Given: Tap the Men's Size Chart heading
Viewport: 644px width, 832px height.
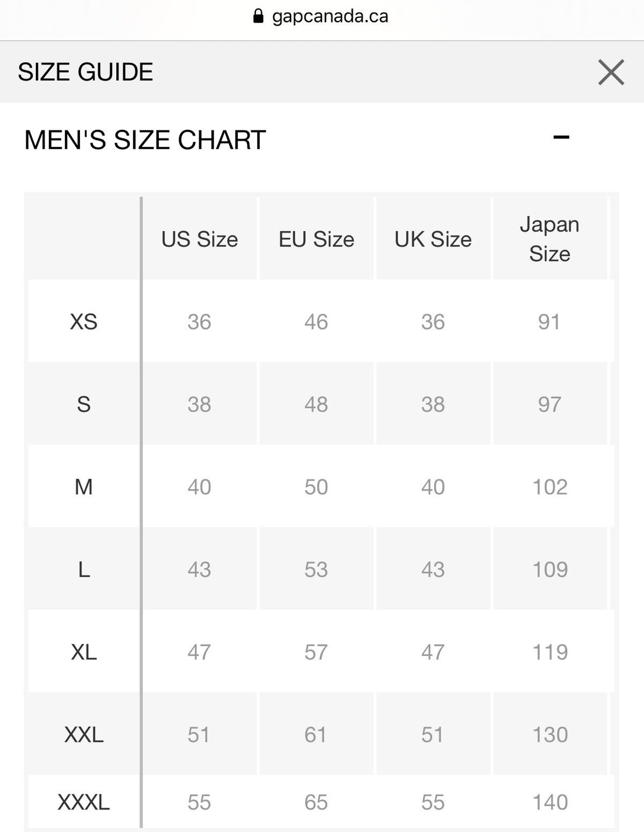Looking at the screenshot, I should click(145, 140).
